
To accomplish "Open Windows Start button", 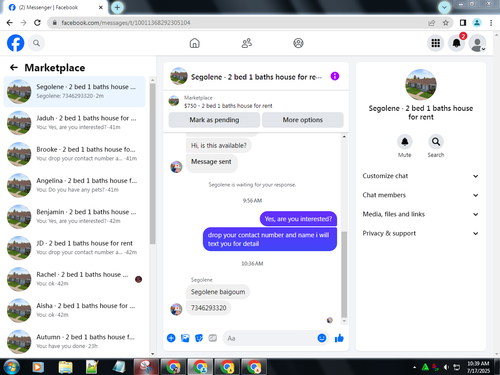I will click(x=12, y=367).
